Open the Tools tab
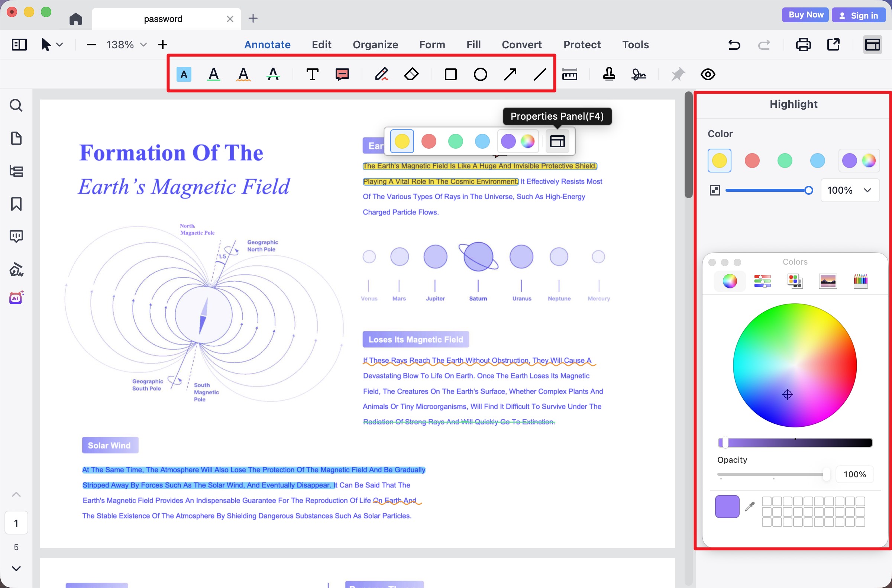This screenshot has height=588, width=892. [x=636, y=45]
